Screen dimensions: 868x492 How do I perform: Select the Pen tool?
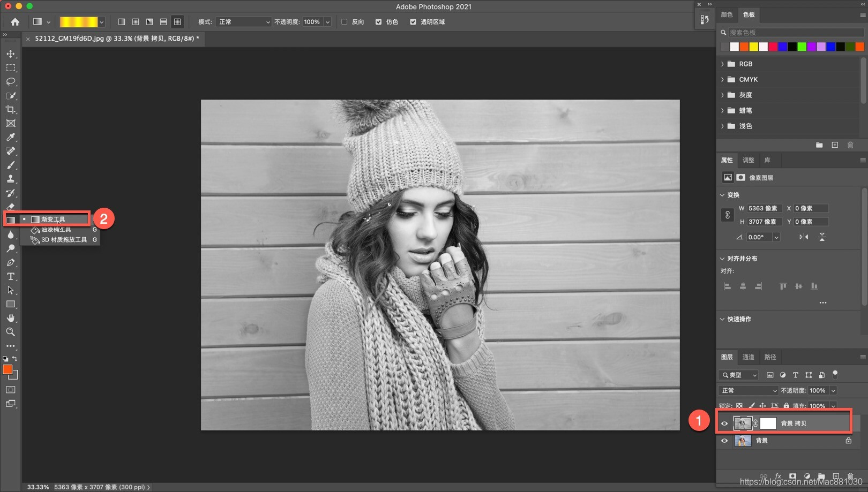[x=11, y=263]
